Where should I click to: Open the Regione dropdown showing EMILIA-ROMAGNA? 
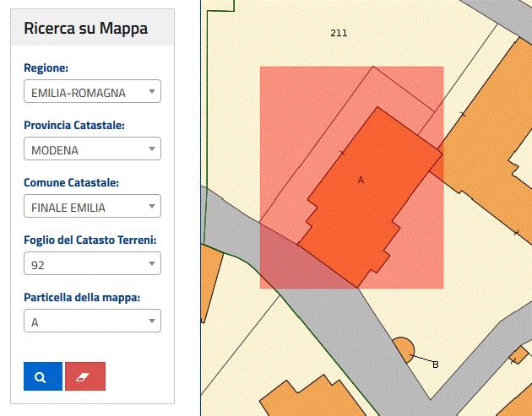click(92, 91)
